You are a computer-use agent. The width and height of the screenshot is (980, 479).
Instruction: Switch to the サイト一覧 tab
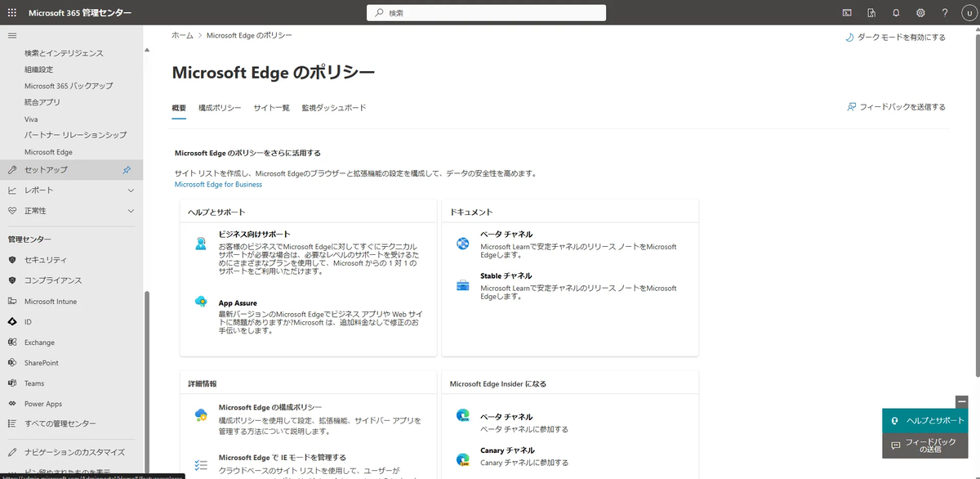point(271,108)
